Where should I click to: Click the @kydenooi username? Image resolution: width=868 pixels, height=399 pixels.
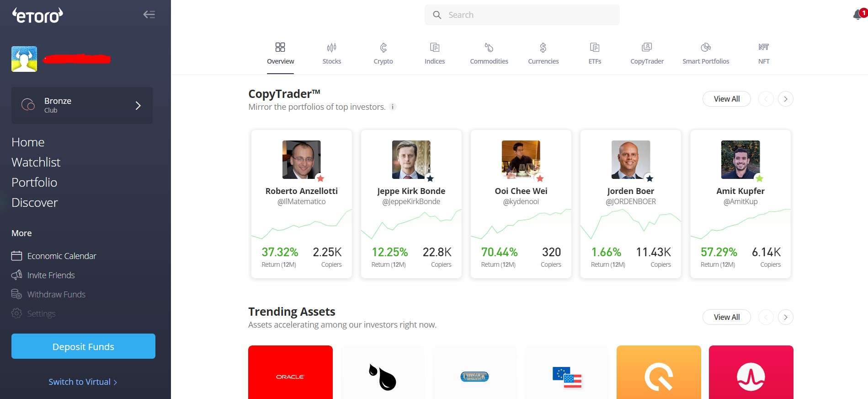(x=521, y=201)
